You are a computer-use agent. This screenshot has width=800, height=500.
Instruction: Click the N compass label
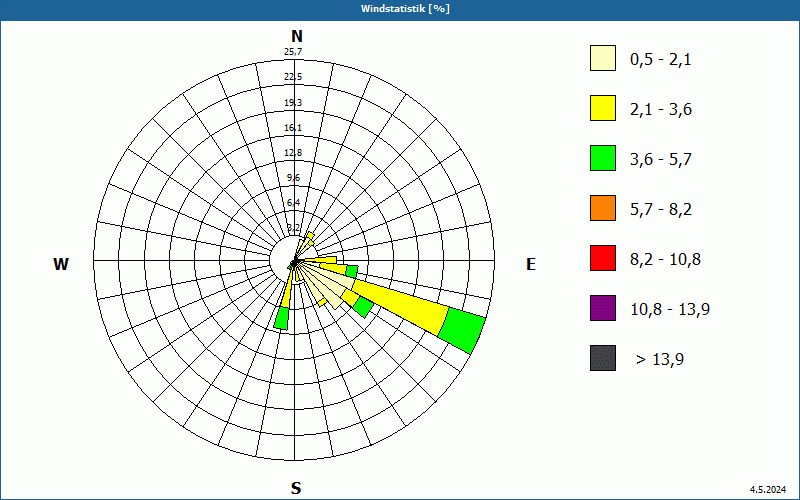[296, 37]
